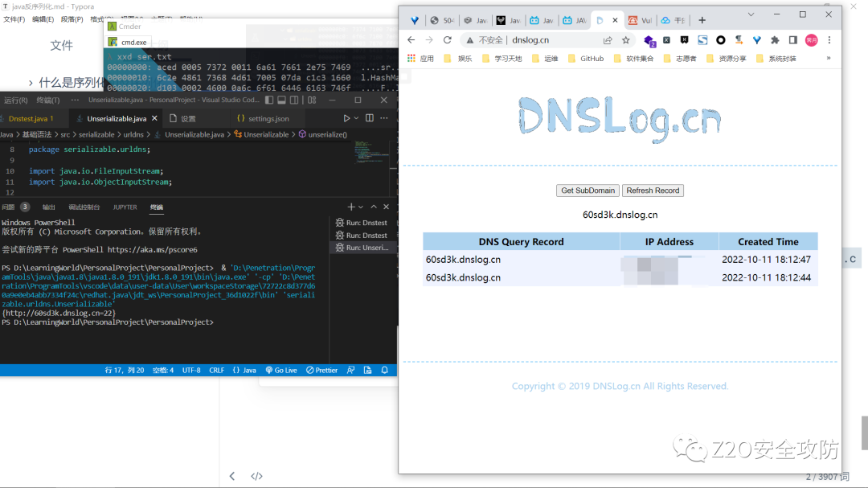Reload the dnslog.cn page
Viewport: 868px width, 488px height.
point(448,40)
